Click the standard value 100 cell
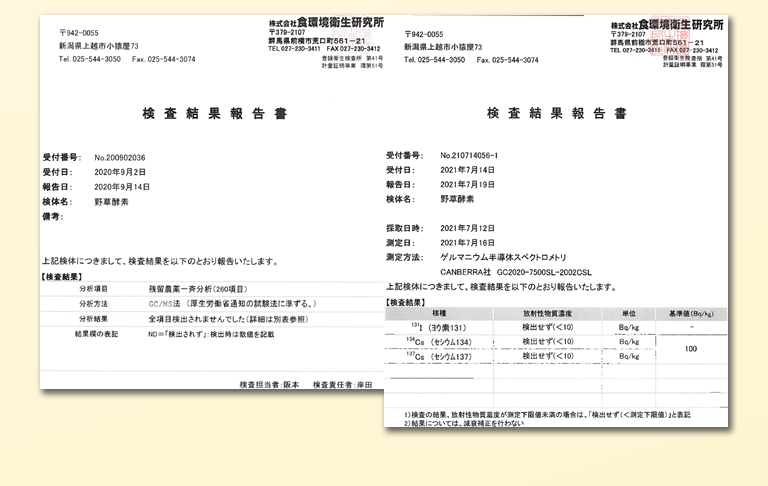The width and height of the screenshot is (768, 486). coord(691,349)
